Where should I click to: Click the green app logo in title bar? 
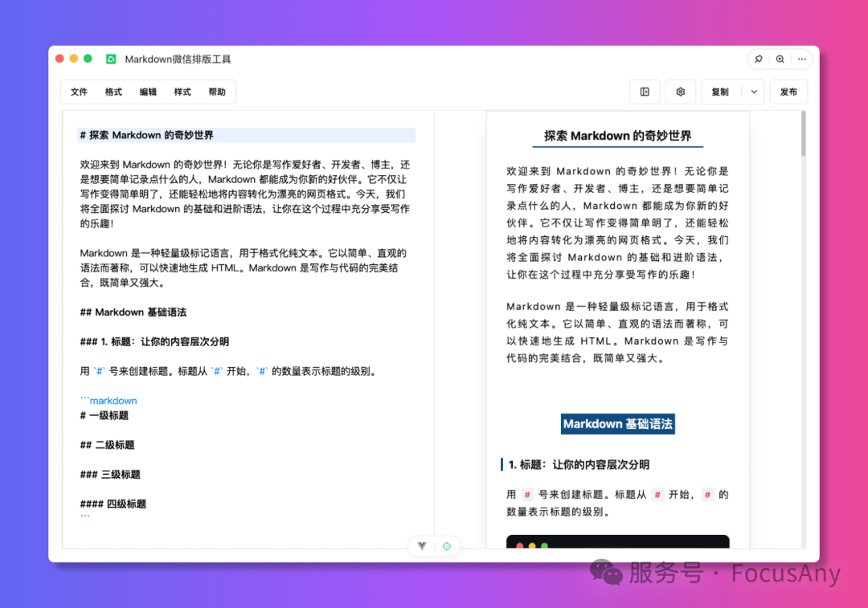[111, 59]
